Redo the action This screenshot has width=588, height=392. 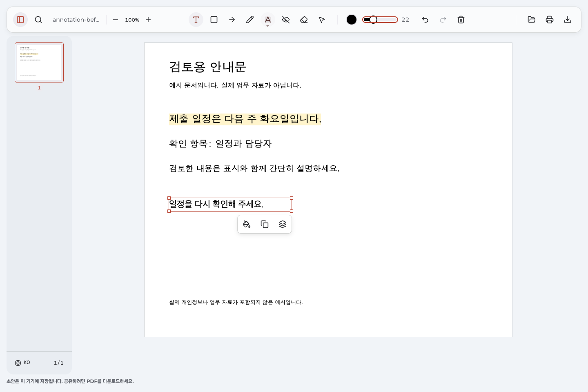click(443, 20)
